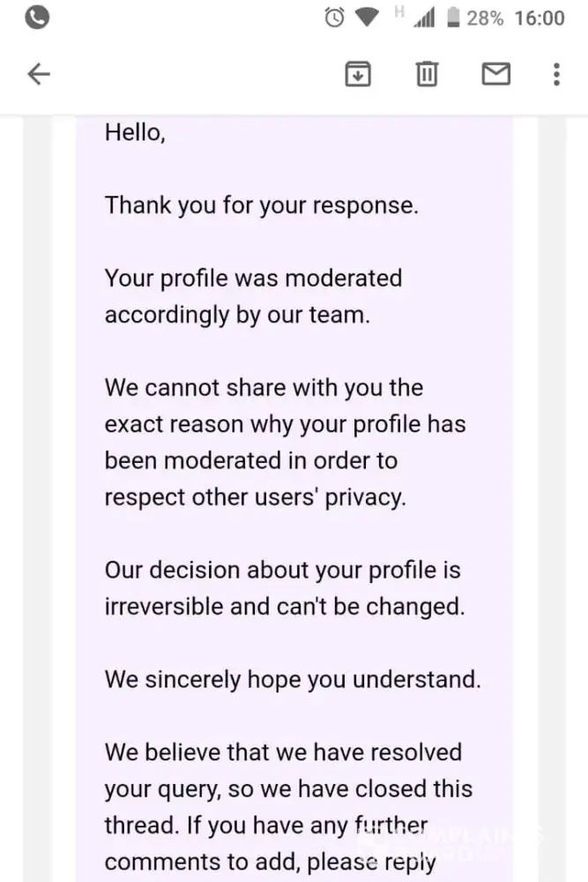Click "Our decision about your profile" paragraph
This screenshot has width=588, height=882.
tap(283, 588)
